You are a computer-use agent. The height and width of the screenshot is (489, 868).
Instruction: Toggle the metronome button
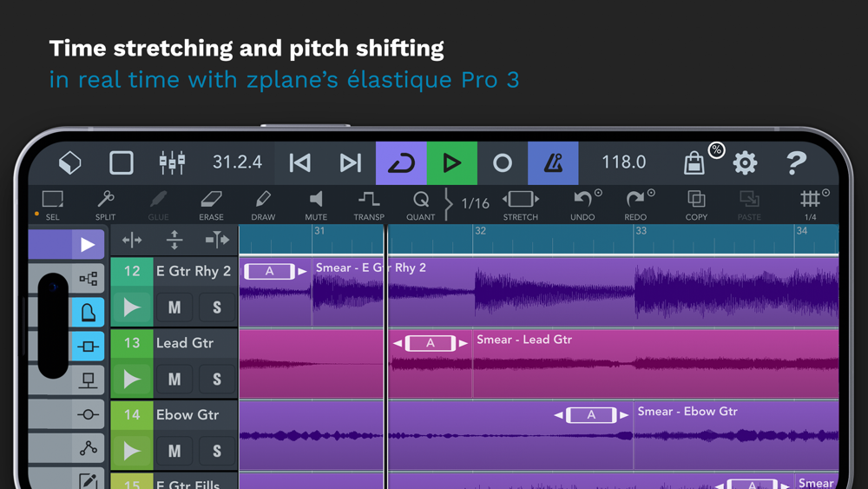pos(553,162)
